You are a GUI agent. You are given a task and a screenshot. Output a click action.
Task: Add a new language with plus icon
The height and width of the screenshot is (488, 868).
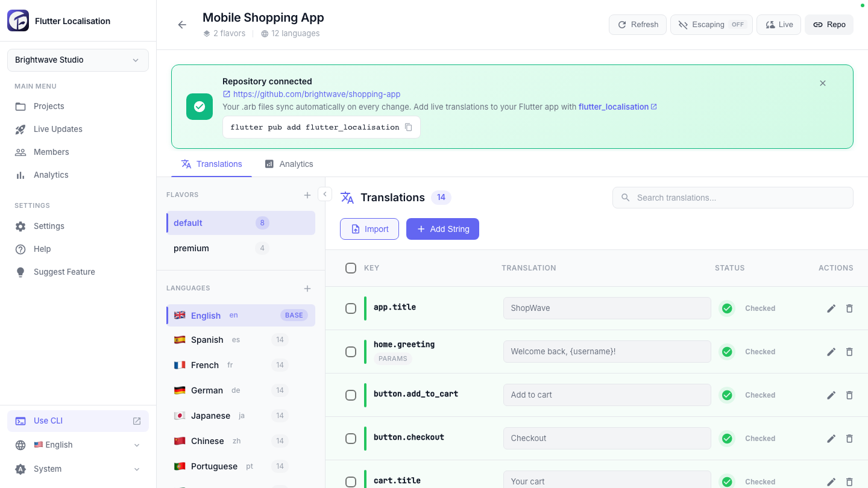(307, 289)
